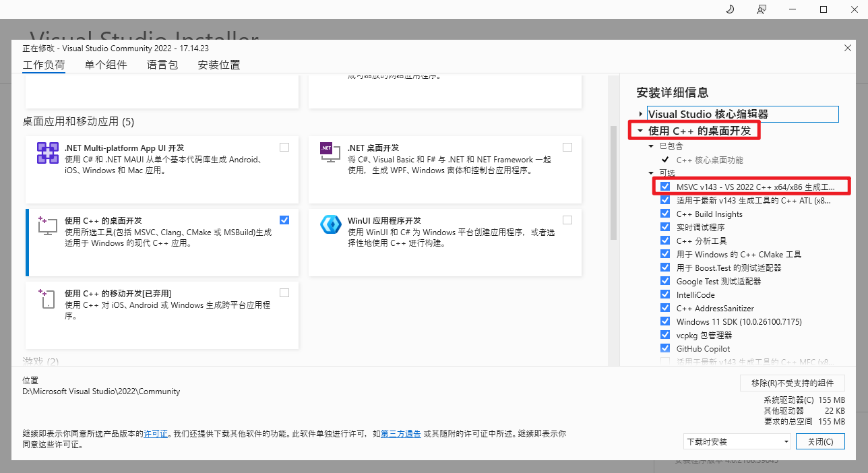This screenshot has height=473, width=868.
Task: Click the 安装详细信息 heading
Action: pyautogui.click(x=673, y=92)
